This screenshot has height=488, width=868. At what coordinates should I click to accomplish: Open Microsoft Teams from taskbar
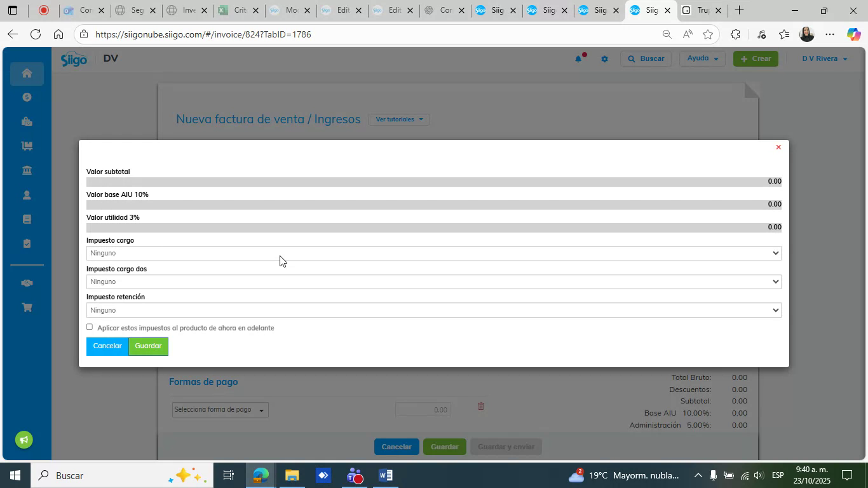point(355,475)
